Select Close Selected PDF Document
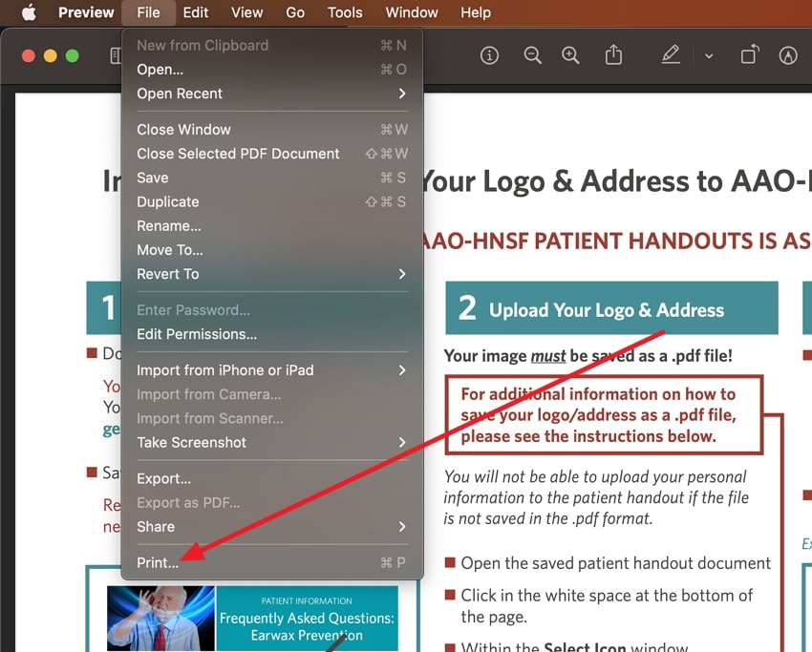Viewport: 812px width, 652px height. 272,154
